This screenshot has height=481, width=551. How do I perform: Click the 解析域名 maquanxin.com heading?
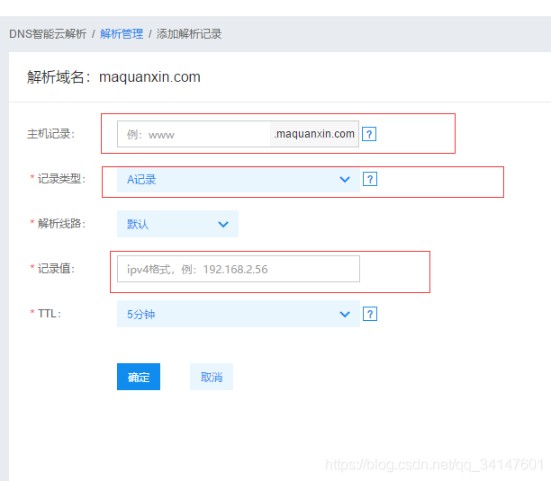pyautogui.click(x=114, y=77)
